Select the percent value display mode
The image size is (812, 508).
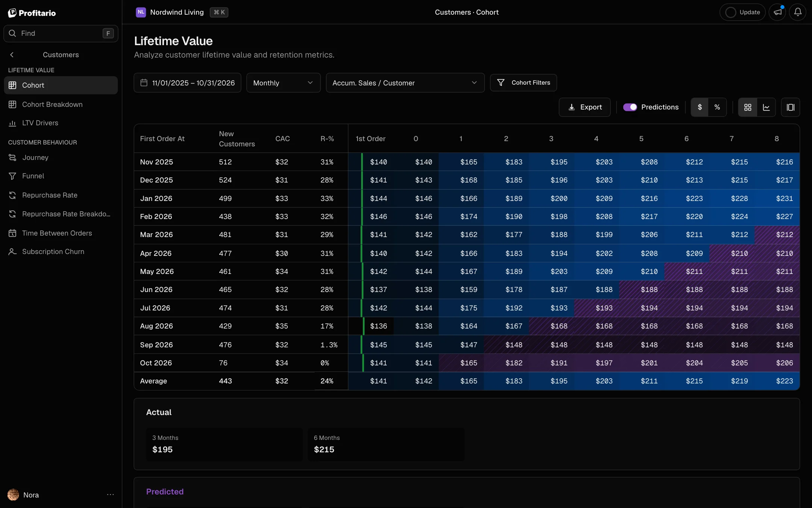click(717, 108)
